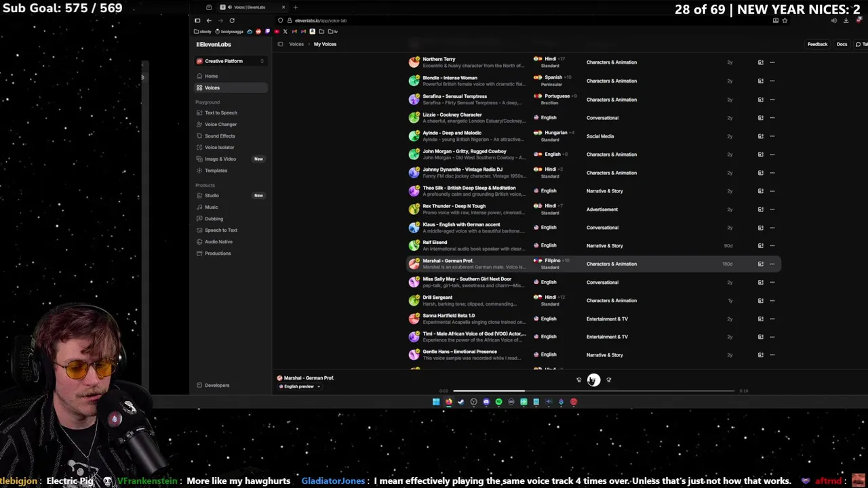Click the Productions icon in the sidebar
The width and height of the screenshot is (868, 488).
199,253
